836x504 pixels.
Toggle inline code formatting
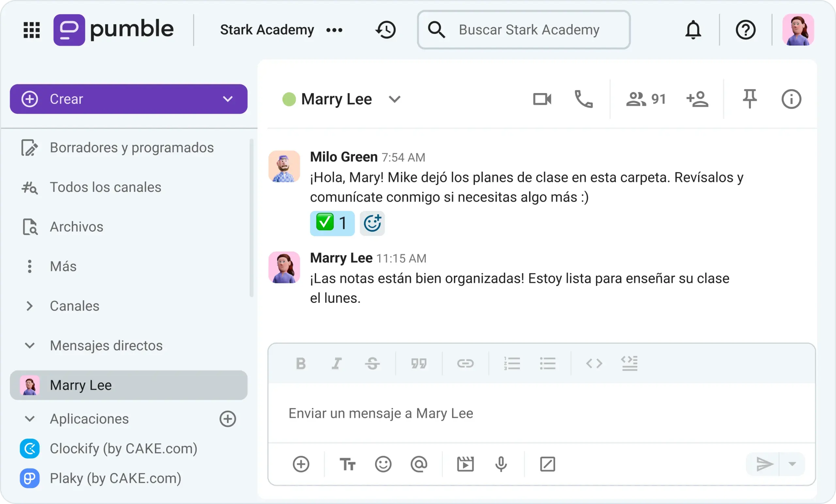(x=594, y=364)
